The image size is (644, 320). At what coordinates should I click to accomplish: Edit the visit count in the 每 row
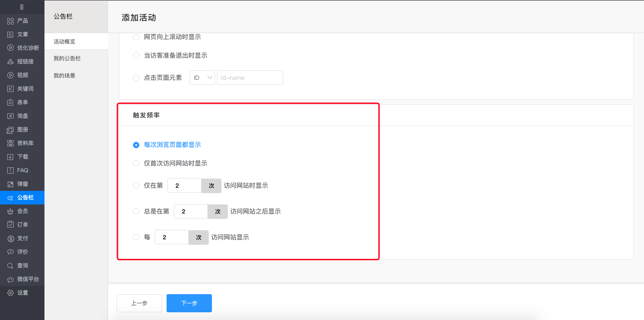(x=172, y=237)
